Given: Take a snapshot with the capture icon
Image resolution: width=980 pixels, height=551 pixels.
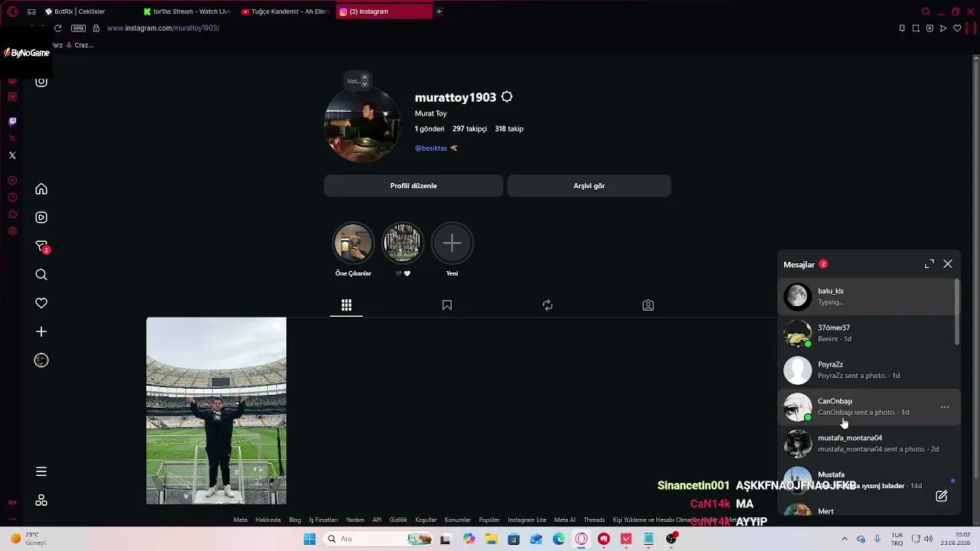Looking at the screenshot, I should (916, 28).
